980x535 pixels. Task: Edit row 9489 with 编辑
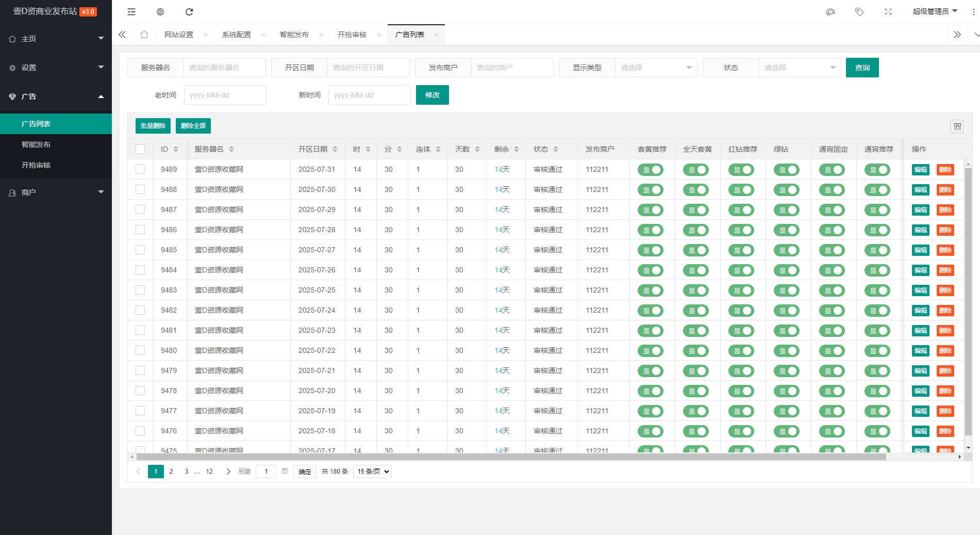pyautogui.click(x=921, y=170)
